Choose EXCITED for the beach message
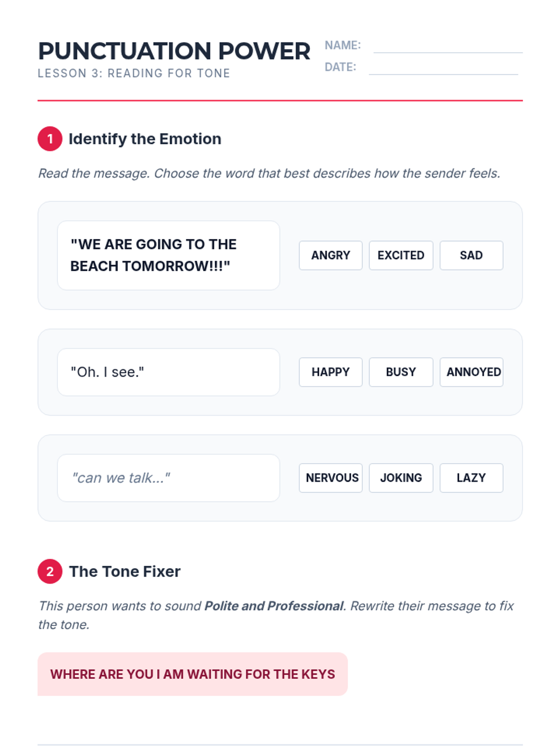Screen dimensions: 560x747 point(401,255)
